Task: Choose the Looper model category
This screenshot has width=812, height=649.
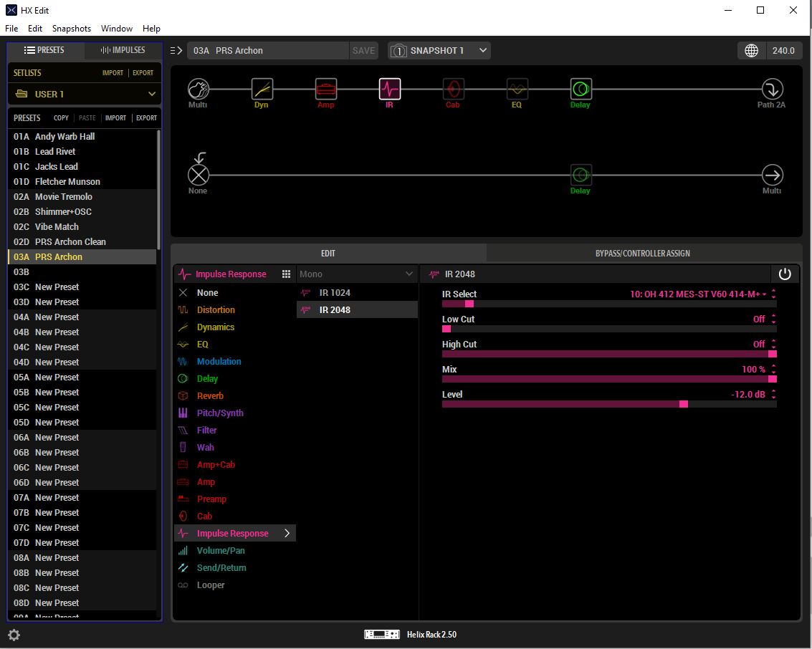Action: tap(211, 585)
